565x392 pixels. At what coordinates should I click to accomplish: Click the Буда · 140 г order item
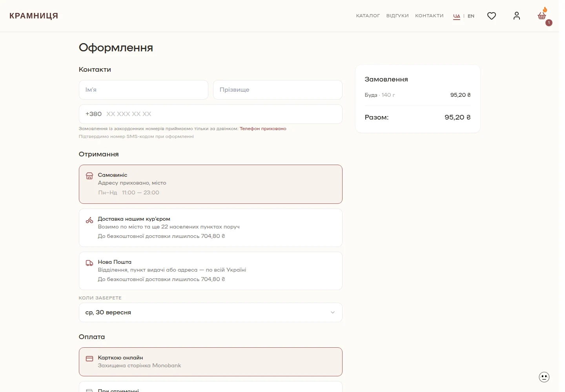tap(380, 95)
